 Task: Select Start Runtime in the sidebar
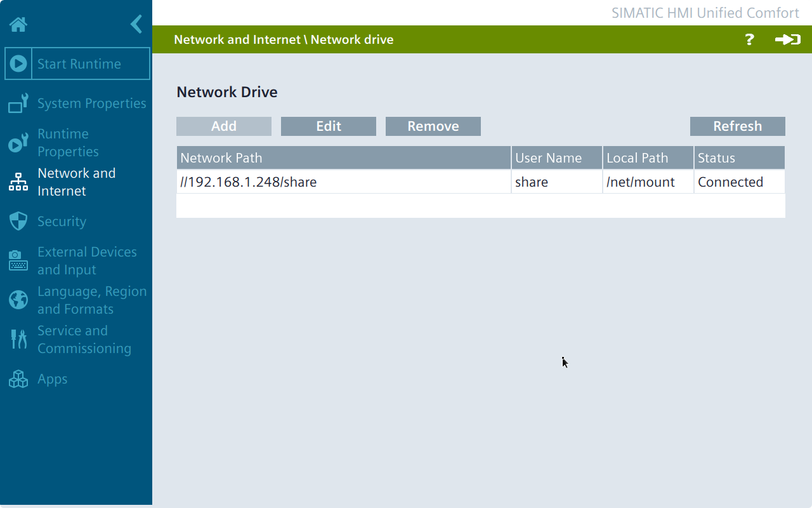77,63
